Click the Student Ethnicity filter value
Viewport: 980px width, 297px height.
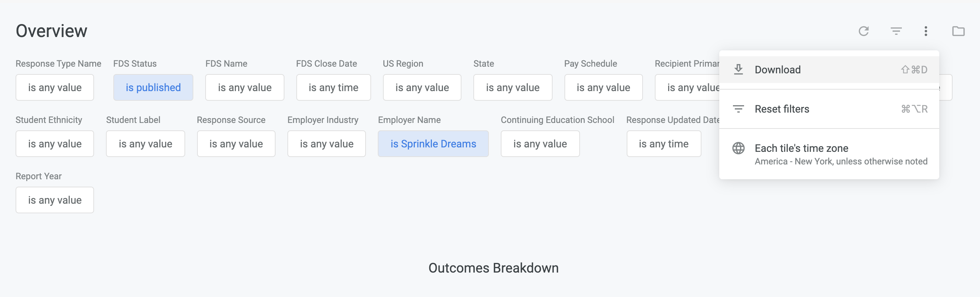click(x=55, y=144)
